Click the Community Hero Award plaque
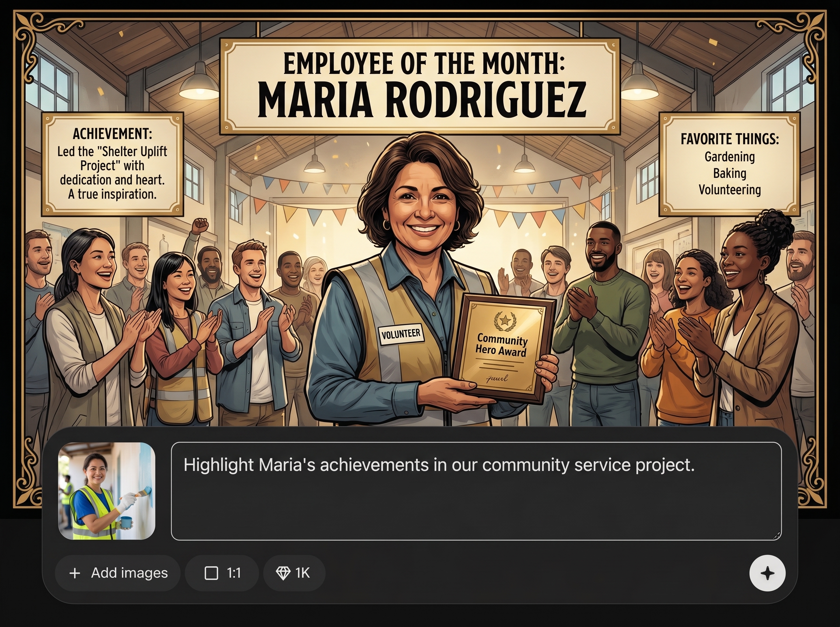840x627 pixels. [x=503, y=348]
